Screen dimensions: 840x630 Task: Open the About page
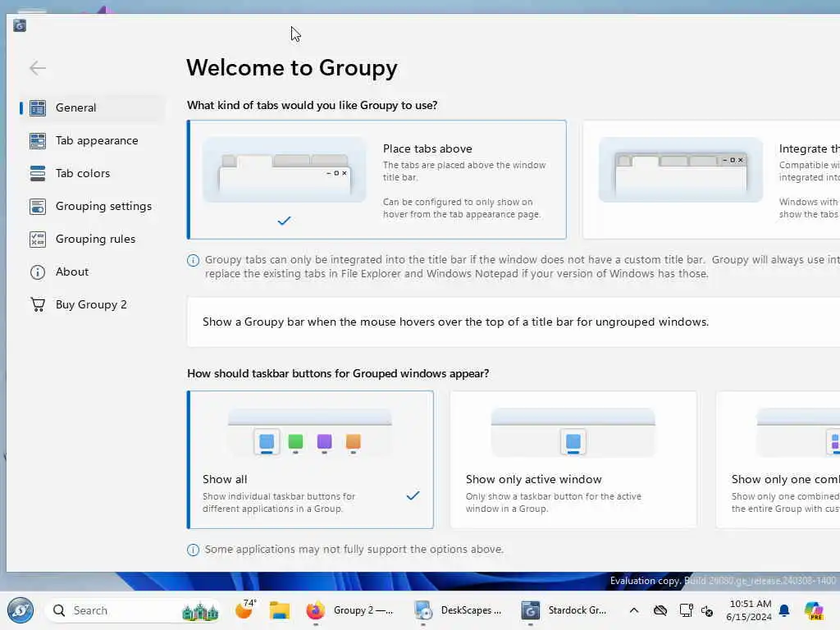(92, 272)
